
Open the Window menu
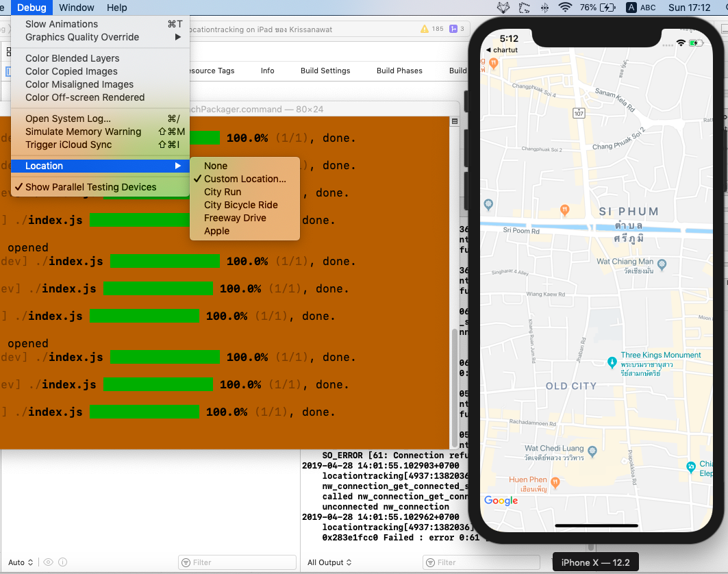click(76, 8)
